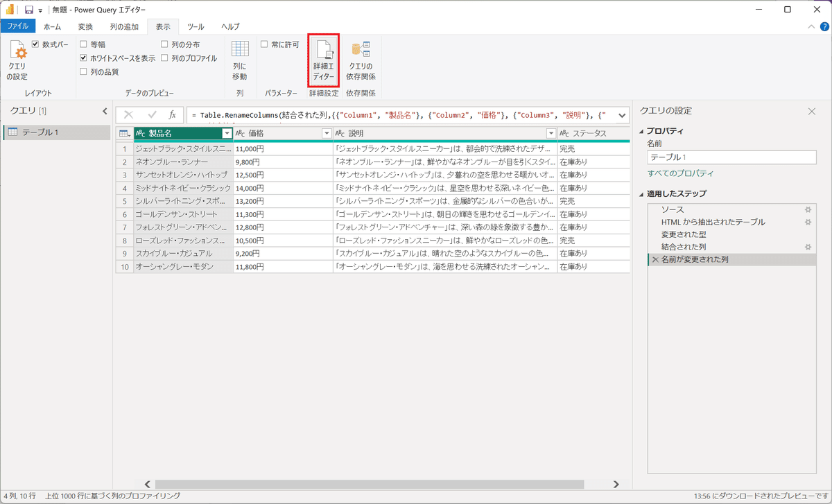Click the formula bar text
The height and width of the screenshot is (504, 832).
(x=400, y=115)
